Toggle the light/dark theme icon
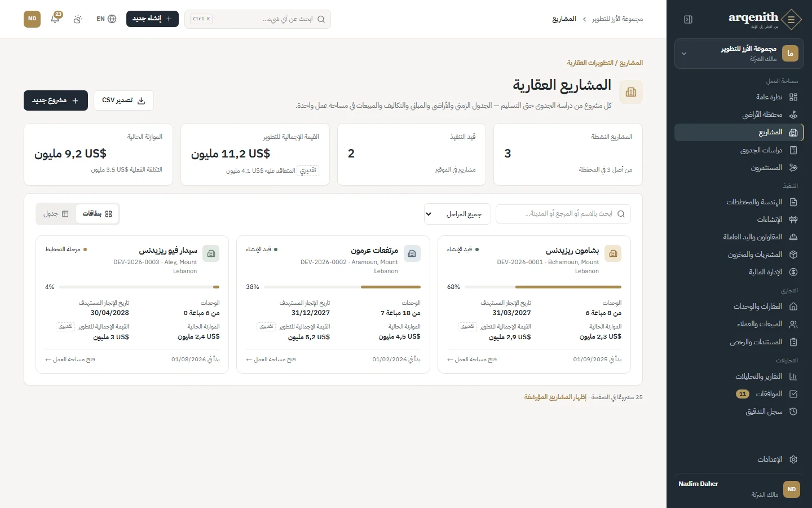Screen dimensions: 812x508 coord(78,19)
